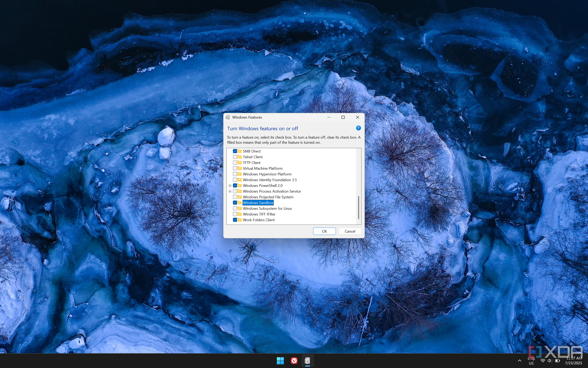The height and width of the screenshot is (368, 588).
Task: Open the clock and date panel
Action: [x=574, y=361]
